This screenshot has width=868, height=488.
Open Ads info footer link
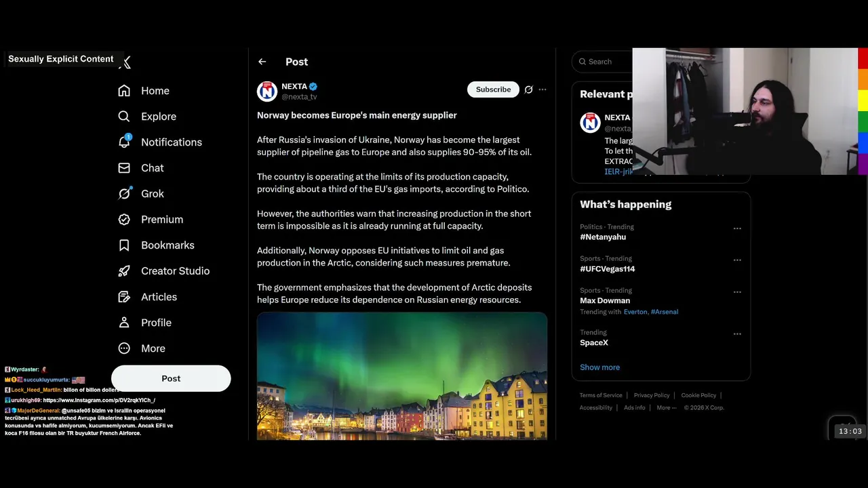(x=635, y=407)
